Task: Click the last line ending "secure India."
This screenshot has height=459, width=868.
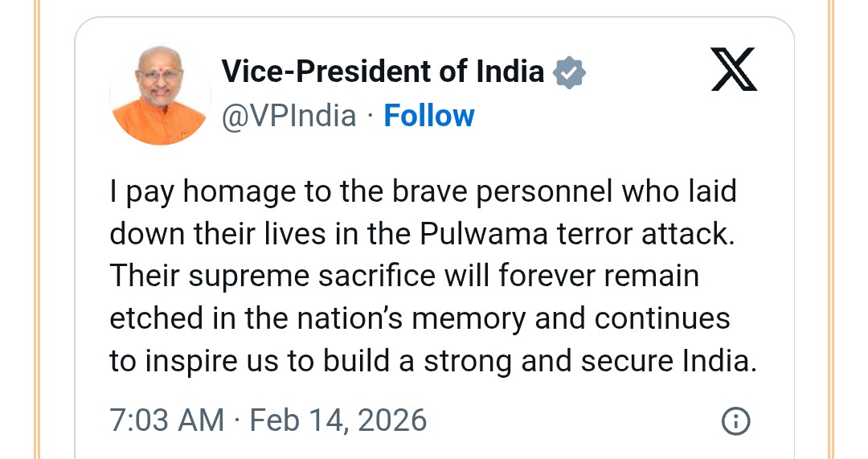Action: (433, 361)
